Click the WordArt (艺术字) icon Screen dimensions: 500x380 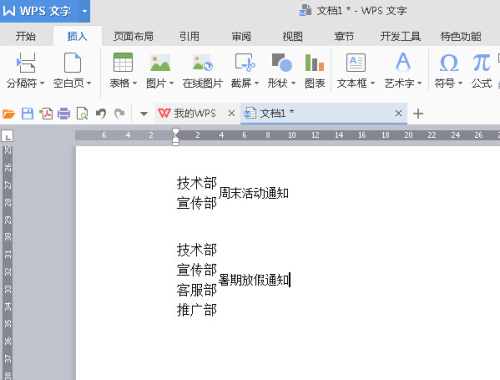point(403,62)
